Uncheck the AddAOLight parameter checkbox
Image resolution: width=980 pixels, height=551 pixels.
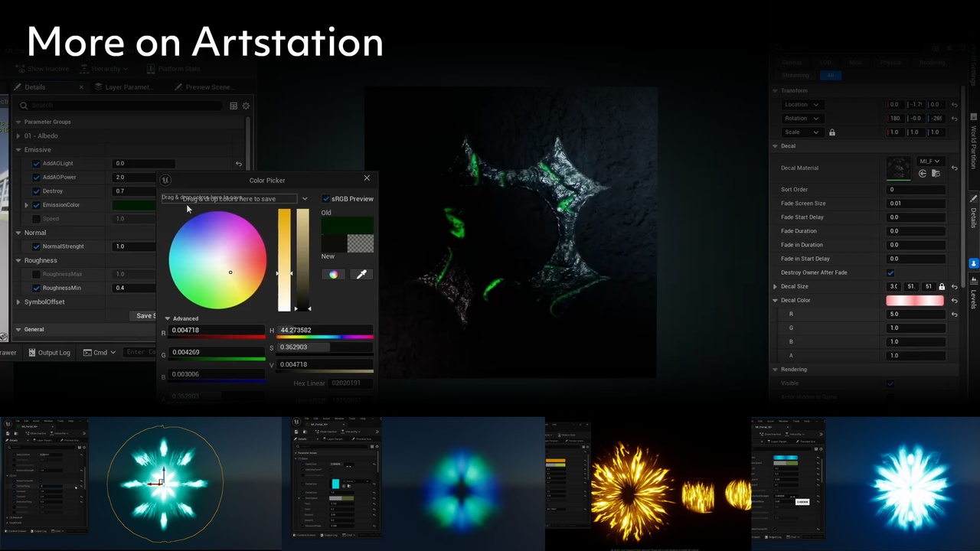click(x=36, y=164)
